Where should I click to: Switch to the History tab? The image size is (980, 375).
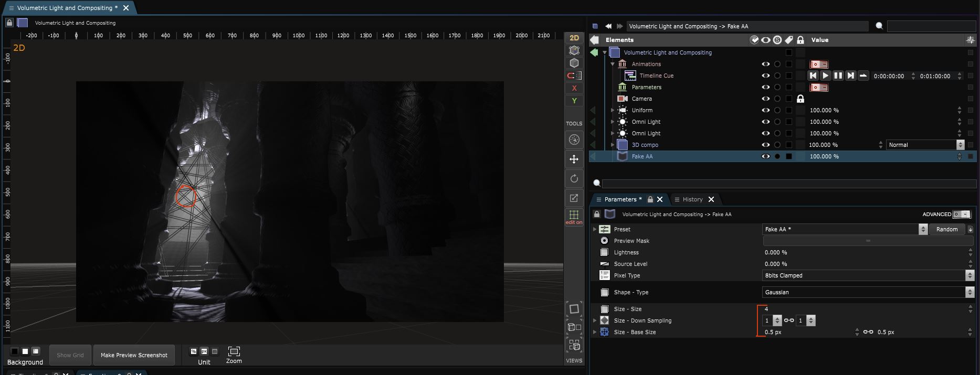coord(692,199)
